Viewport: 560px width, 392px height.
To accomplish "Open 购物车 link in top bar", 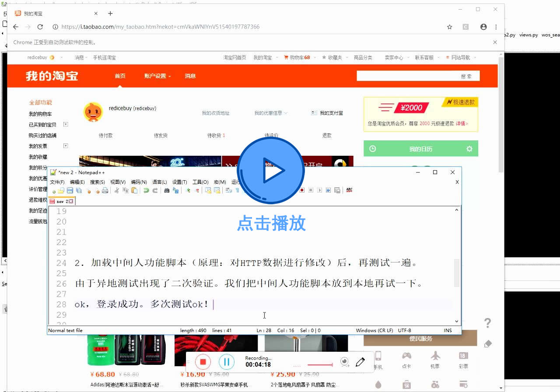I will (297, 57).
